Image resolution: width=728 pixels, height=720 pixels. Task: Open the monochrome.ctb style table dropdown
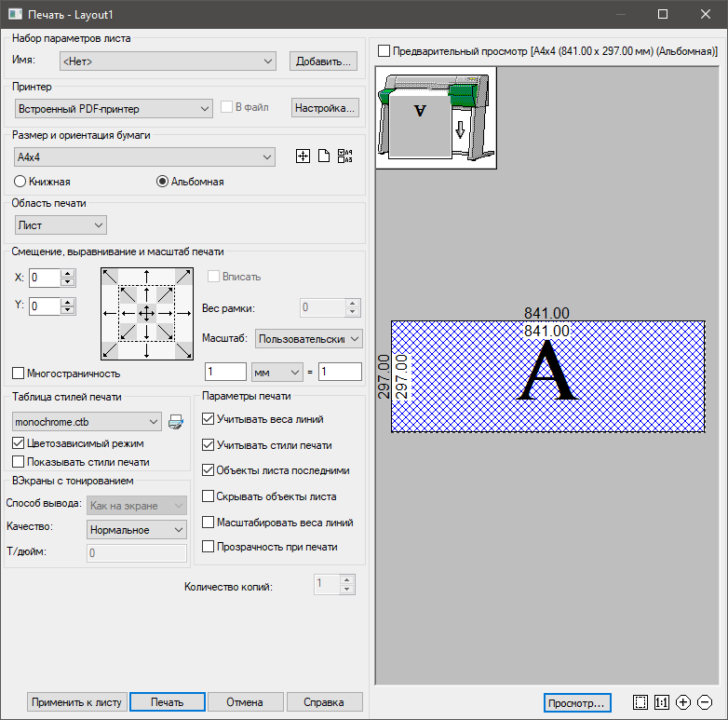(x=88, y=422)
